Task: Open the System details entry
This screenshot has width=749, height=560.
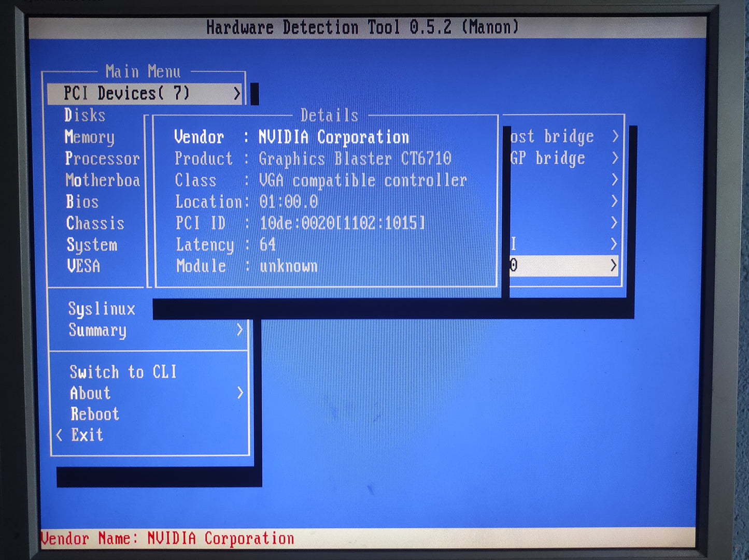Action: (x=92, y=244)
